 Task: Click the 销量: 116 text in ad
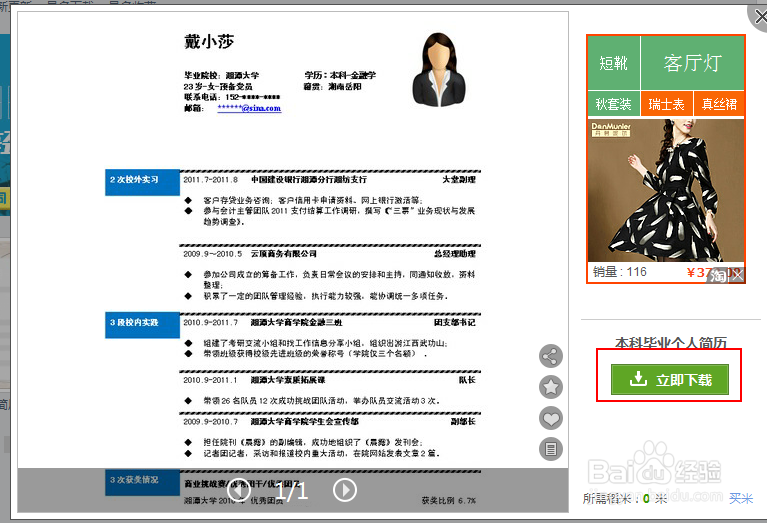620,272
